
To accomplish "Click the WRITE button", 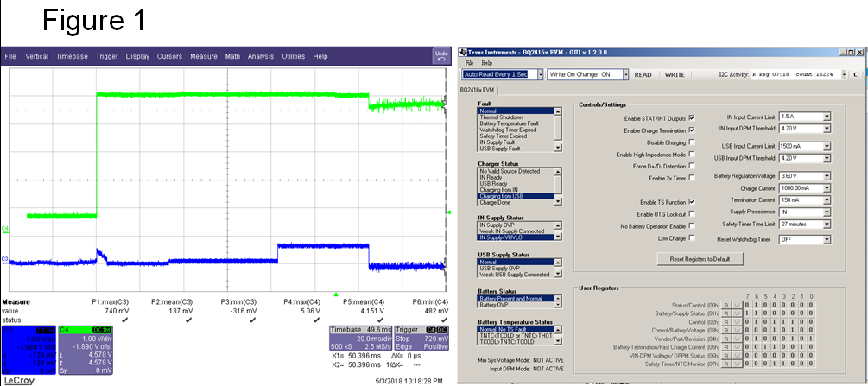I will (x=675, y=75).
